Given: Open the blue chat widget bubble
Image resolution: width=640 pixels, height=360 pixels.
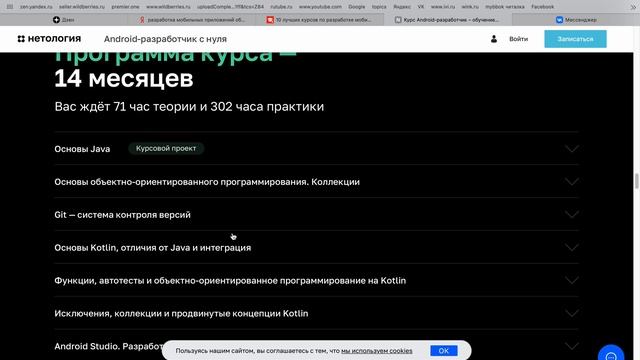Looking at the screenshot, I should (x=611, y=356).
